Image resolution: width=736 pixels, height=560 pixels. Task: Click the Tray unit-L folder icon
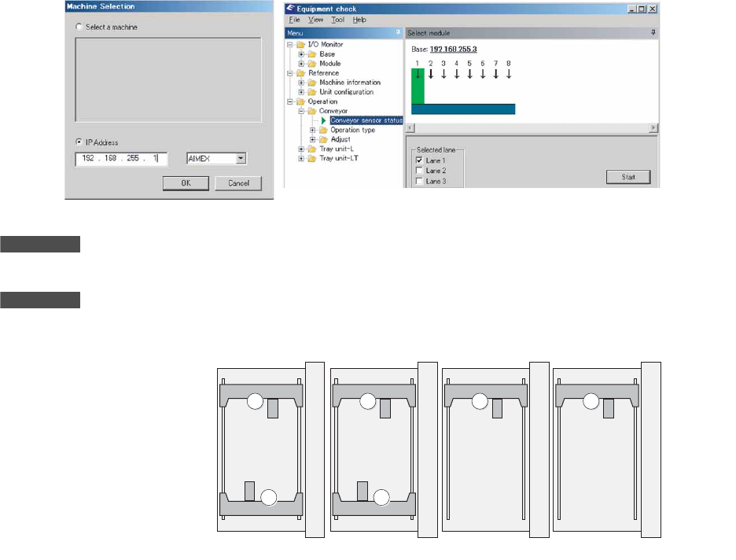point(312,149)
